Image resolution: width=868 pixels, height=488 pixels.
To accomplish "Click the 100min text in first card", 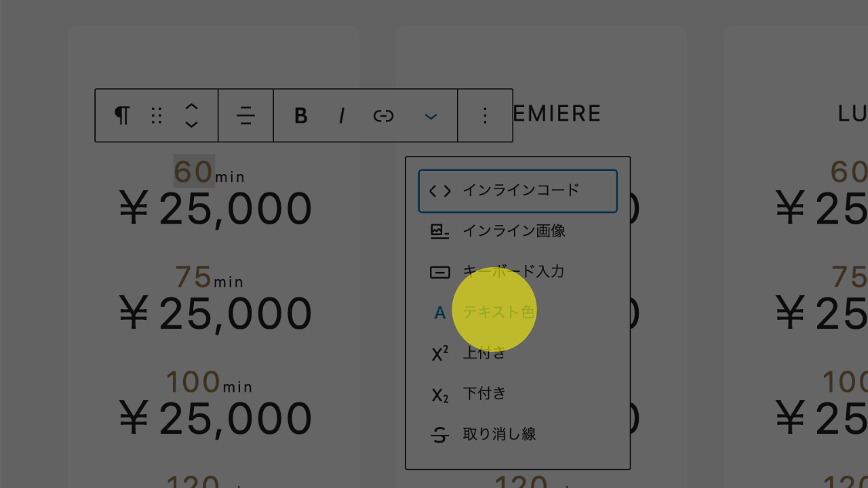I will click(x=209, y=383).
